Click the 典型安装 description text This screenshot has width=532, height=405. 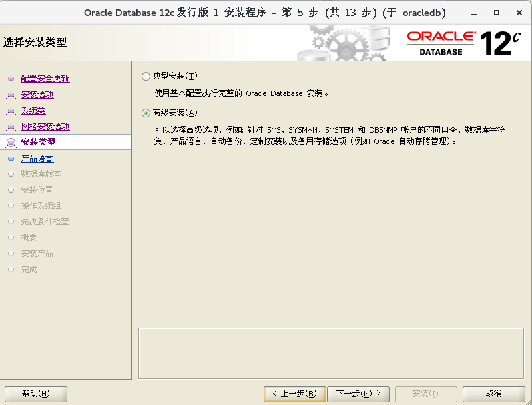[241, 93]
